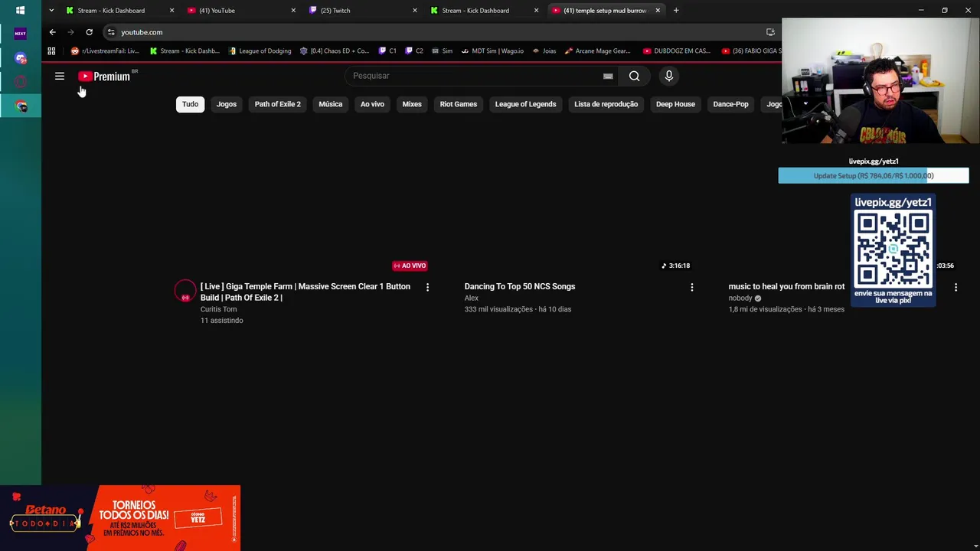980x551 pixels.
Task: Open (36) FABIO GIGA bookmark
Action: [752, 51]
